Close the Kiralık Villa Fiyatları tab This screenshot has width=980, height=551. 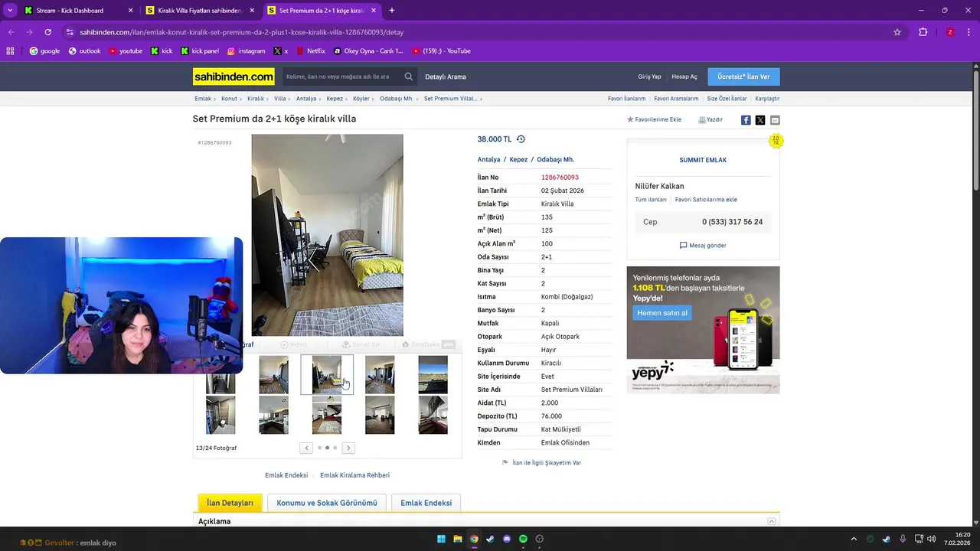pyautogui.click(x=252, y=11)
